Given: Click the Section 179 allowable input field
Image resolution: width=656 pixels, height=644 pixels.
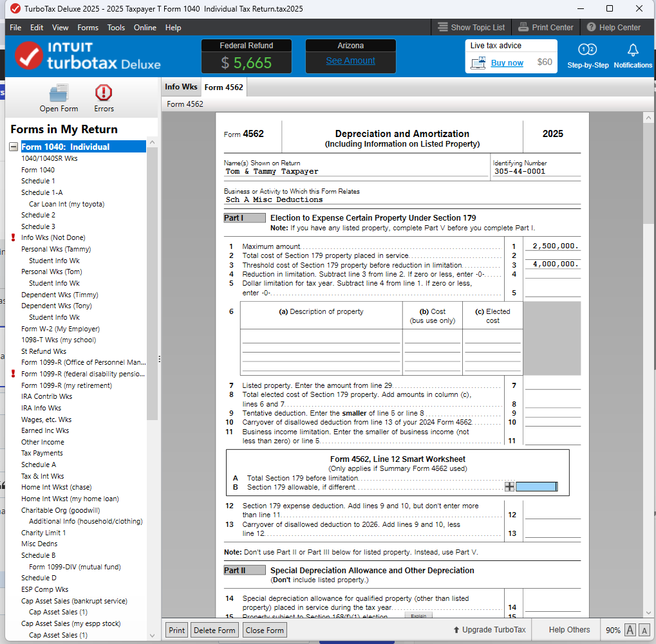Looking at the screenshot, I should click(x=536, y=486).
